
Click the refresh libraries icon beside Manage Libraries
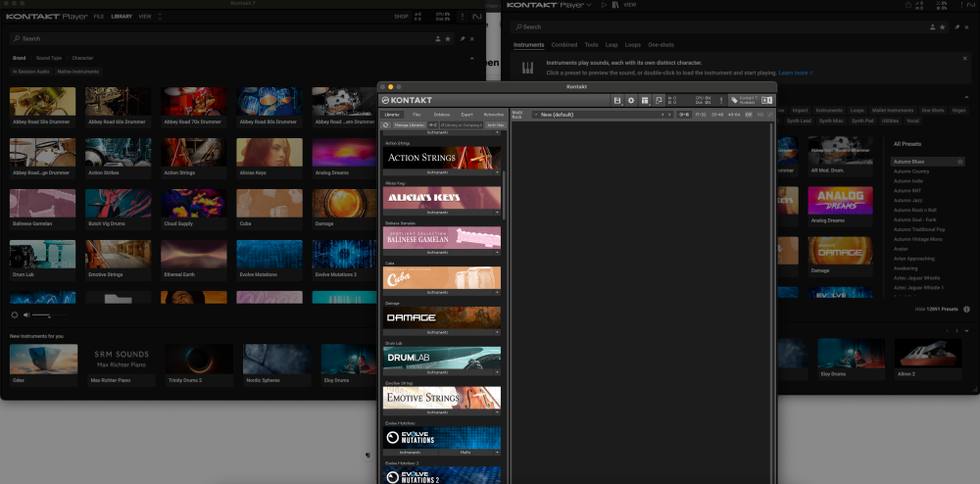tap(386, 125)
